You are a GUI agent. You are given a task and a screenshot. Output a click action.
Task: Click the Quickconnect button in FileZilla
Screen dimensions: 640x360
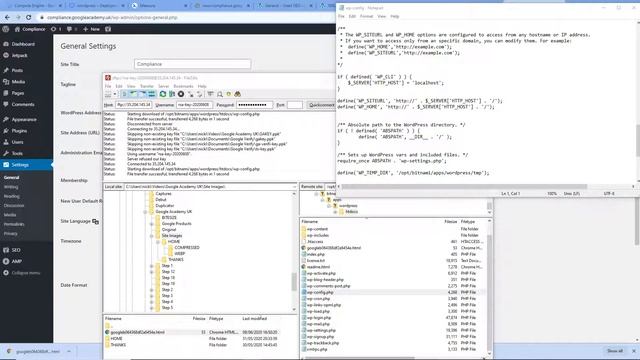[x=321, y=105]
